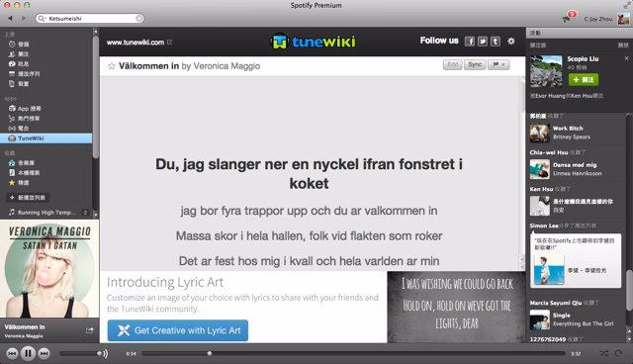
Task: Open TuneWiki Facebook page
Action: (x=470, y=42)
